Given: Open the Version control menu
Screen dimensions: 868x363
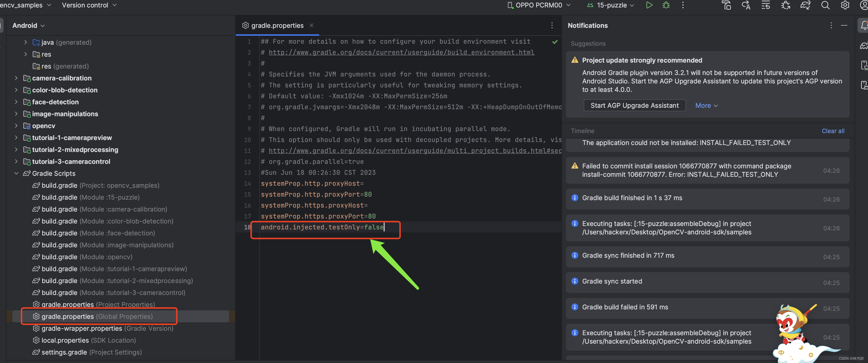Looking at the screenshot, I should (x=89, y=5).
